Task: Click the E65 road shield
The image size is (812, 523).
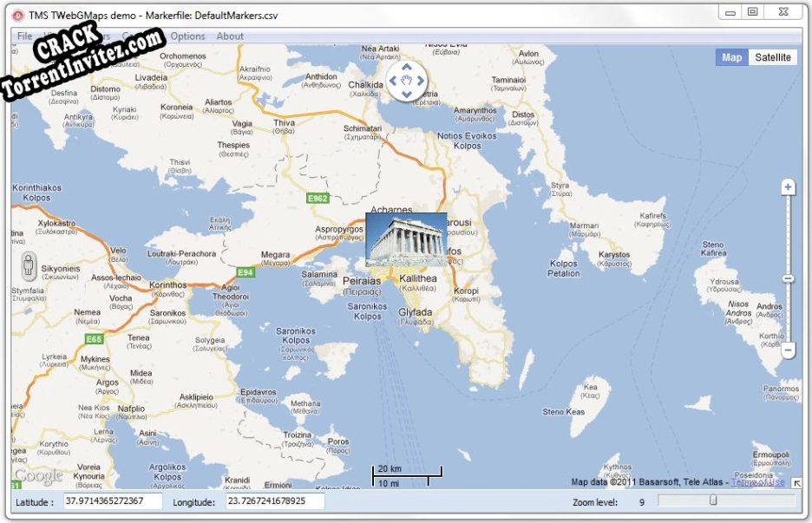Action: (x=94, y=339)
